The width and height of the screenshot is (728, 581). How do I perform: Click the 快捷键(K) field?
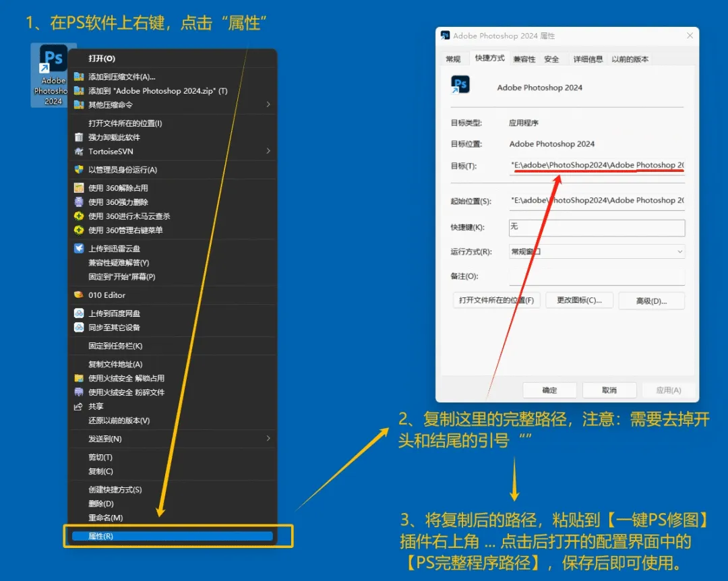pos(597,227)
